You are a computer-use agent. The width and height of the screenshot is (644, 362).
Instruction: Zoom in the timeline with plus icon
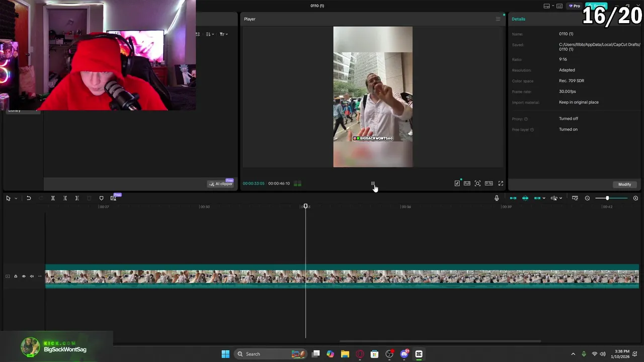tap(635, 198)
